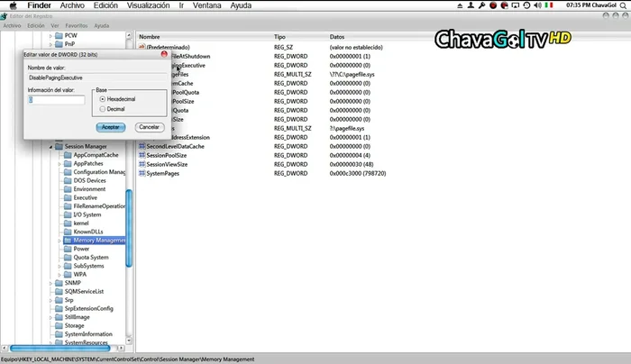Click the Quota System folder icon
The width and height of the screenshot is (631, 364).
tap(68, 258)
